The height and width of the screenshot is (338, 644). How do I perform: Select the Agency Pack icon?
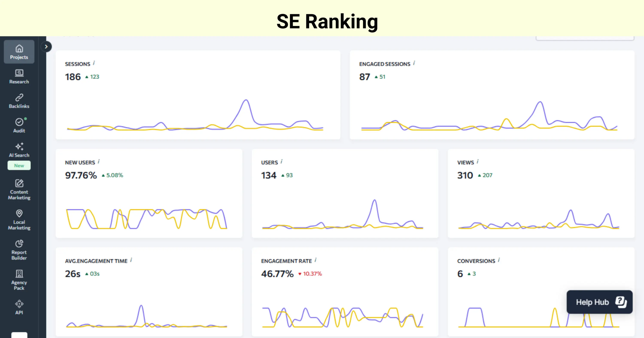19,279
